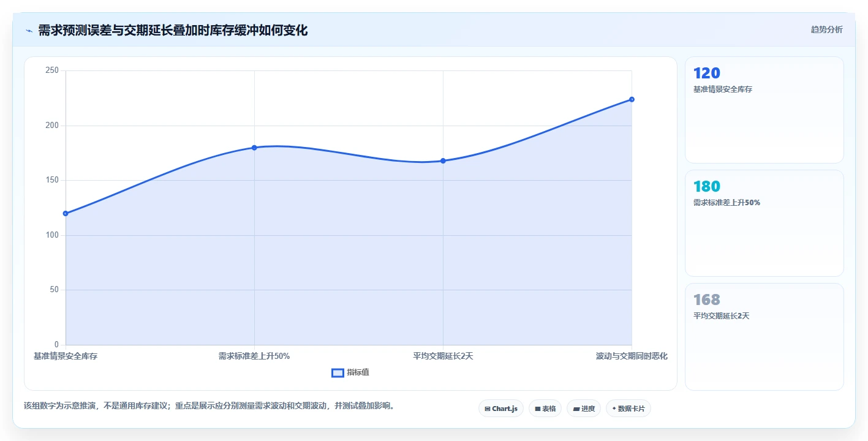Open the 120 基准情景安全库存 card

[764, 110]
